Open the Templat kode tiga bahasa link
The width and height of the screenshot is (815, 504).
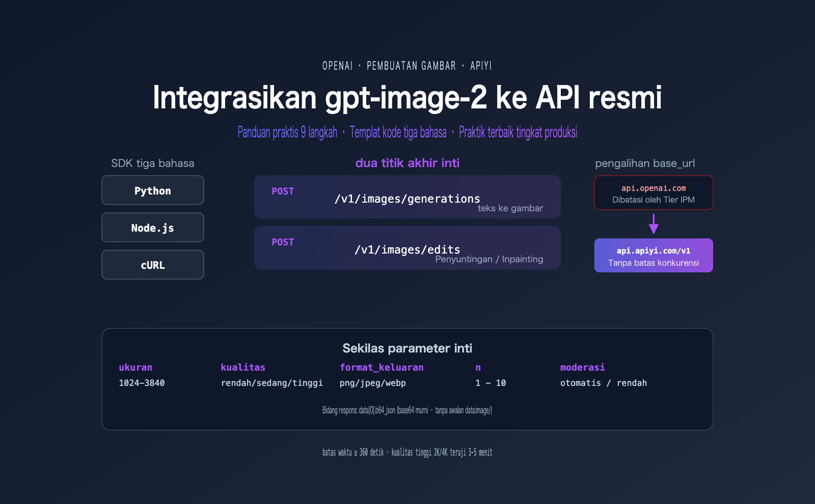click(399, 132)
